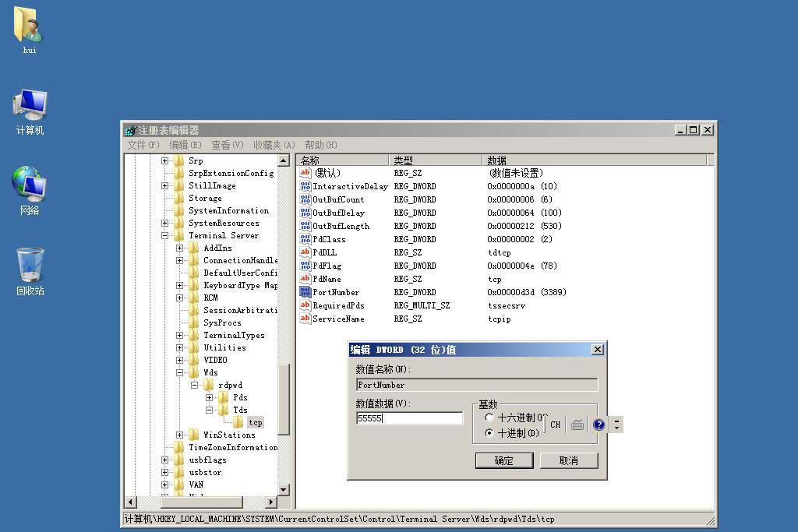Viewport: 798px width, 532px height.
Task: Select the TimeZoneInformation tree item
Action: click(233, 448)
